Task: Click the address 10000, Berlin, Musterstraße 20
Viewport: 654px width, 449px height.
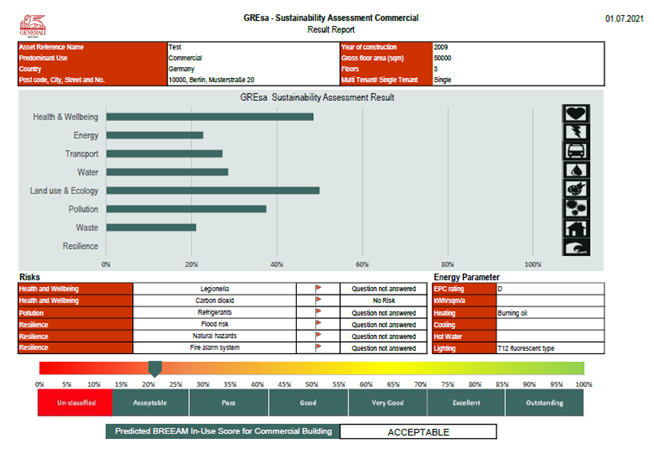Action: (x=211, y=80)
